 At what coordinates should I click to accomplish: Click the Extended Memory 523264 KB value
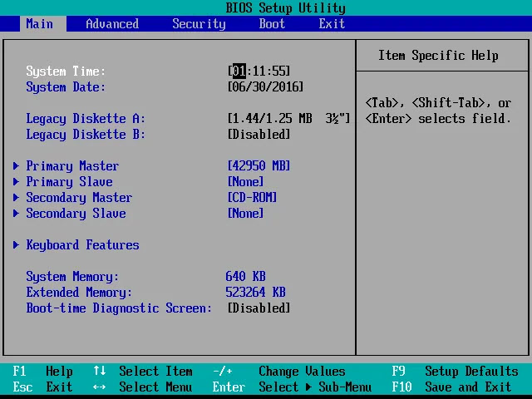point(255,292)
